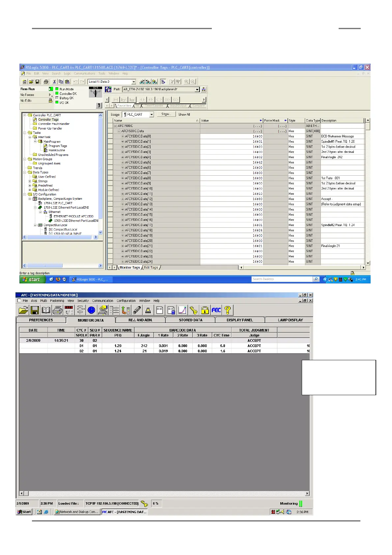Open the Fastening menu in AFC window
Image resolution: width=392 pixels, height=555 pixels.
57,301
